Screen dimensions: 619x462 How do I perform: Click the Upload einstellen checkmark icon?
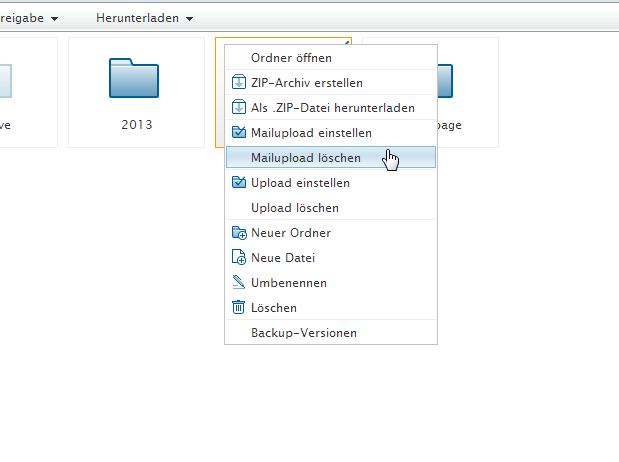(x=238, y=183)
